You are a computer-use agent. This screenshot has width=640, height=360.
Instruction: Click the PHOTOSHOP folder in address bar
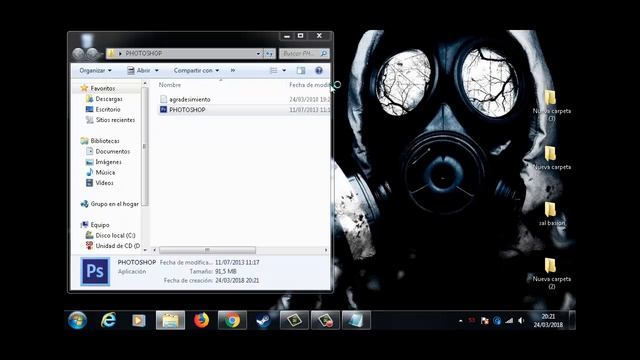144,53
